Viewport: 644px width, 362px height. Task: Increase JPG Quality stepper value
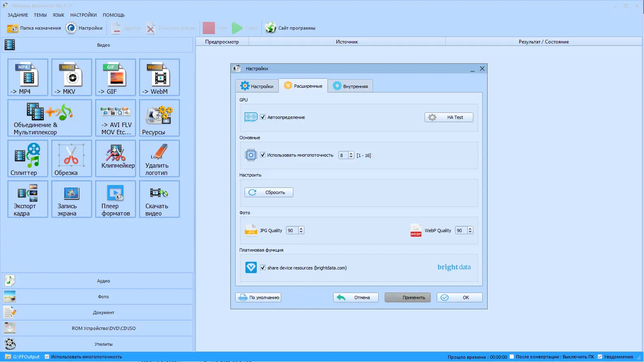pyautogui.click(x=301, y=228)
